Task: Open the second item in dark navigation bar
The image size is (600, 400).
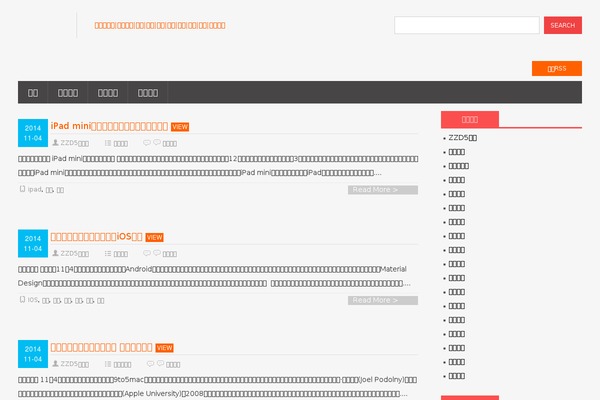Action: pyautogui.click(x=68, y=93)
